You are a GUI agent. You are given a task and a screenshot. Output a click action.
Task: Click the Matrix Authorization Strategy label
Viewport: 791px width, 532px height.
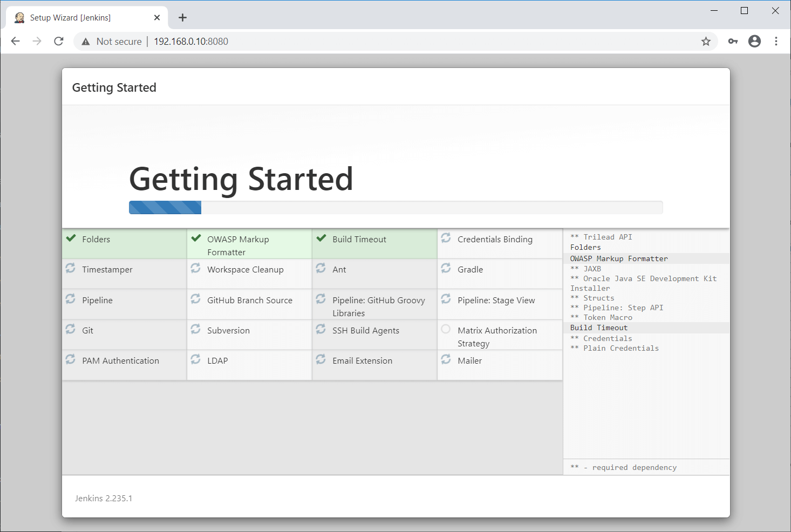497,337
